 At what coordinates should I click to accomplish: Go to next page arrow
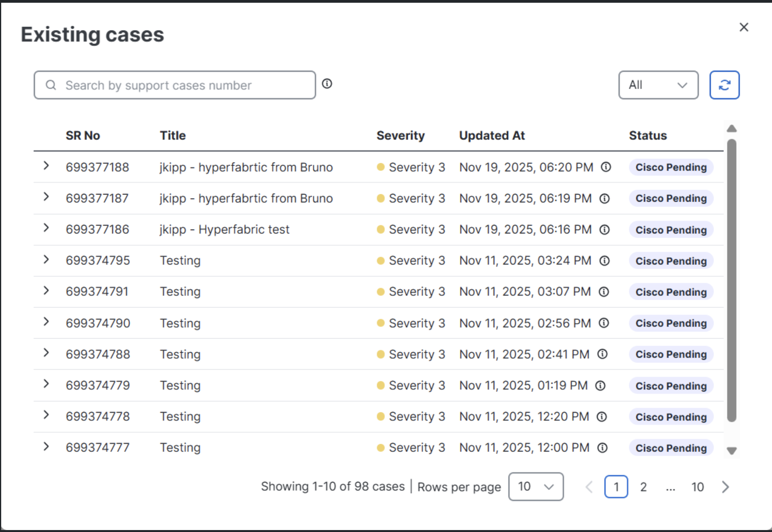725,487
